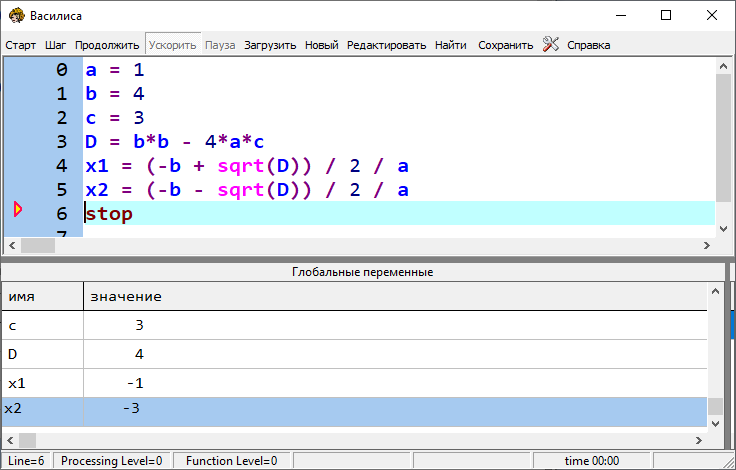Click the Редактировать edit button
This screenshot has width=736, height=470.
click(387, 45)
